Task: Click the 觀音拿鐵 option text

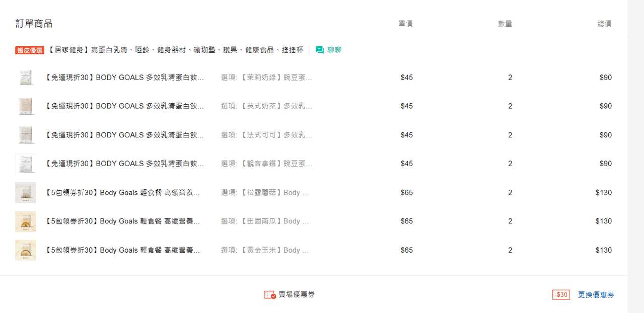Action: tap(266, 164)
